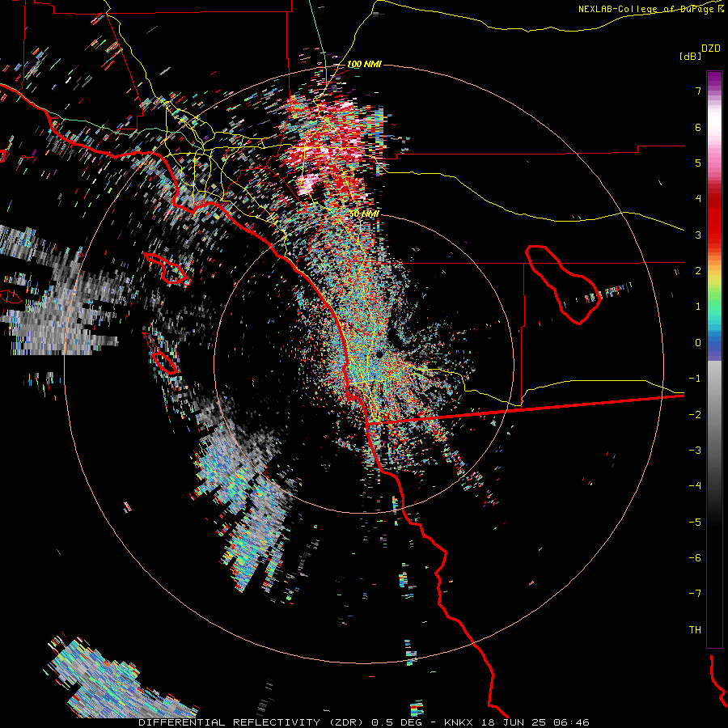Click the KNKX radar site identifier

(459, 722)
